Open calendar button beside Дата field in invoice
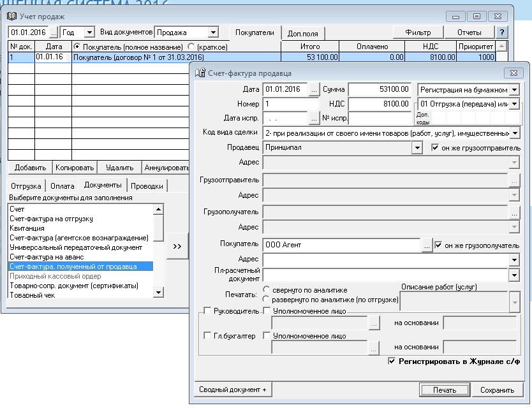The width and height of the screenshot is (532, 408). (x=314, y=90)
